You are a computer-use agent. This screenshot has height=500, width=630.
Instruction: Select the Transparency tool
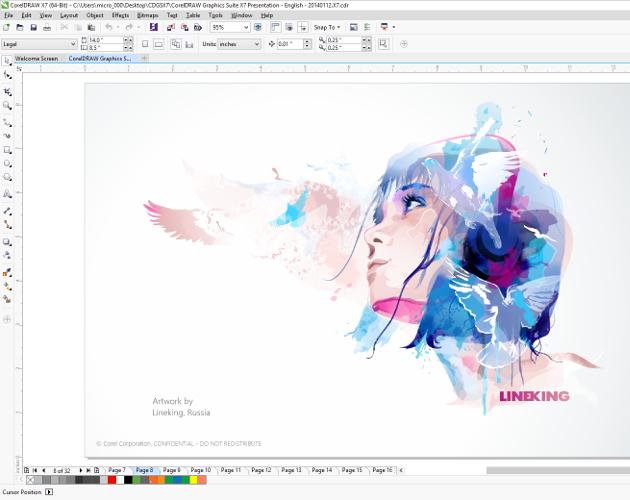pyautogui.click(x=7, y=255)
